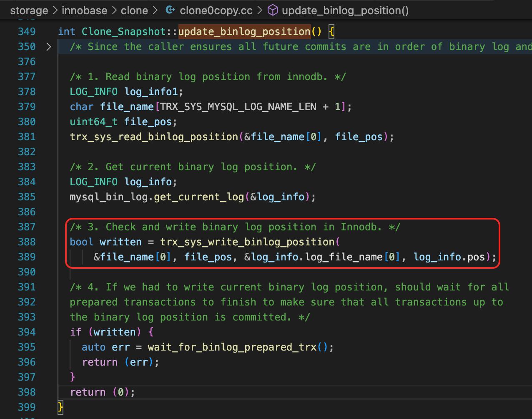Click the C++ file icon in breadcrumbs
Image resolution: width=532 pixels, height=419 pixels.
point(170,10)
